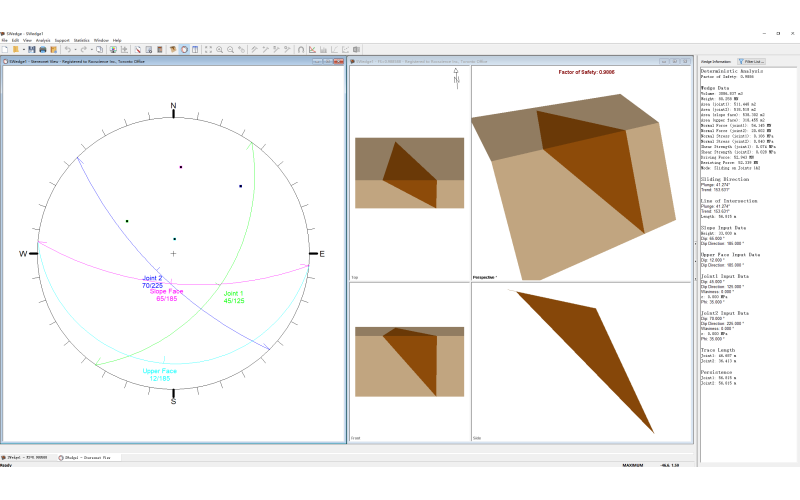This screenshot has width=800, height=500.
Task: Click the Zoom Extents icon
Action: 208,49
